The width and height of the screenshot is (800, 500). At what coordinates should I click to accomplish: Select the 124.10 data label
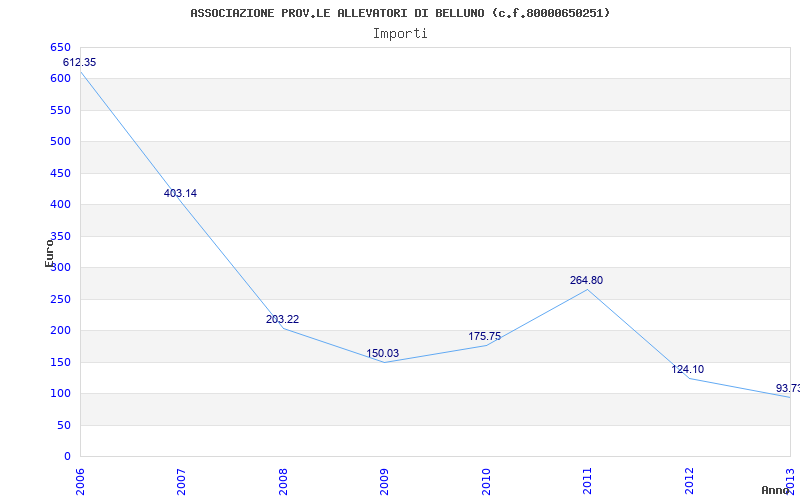click(688, 370)
